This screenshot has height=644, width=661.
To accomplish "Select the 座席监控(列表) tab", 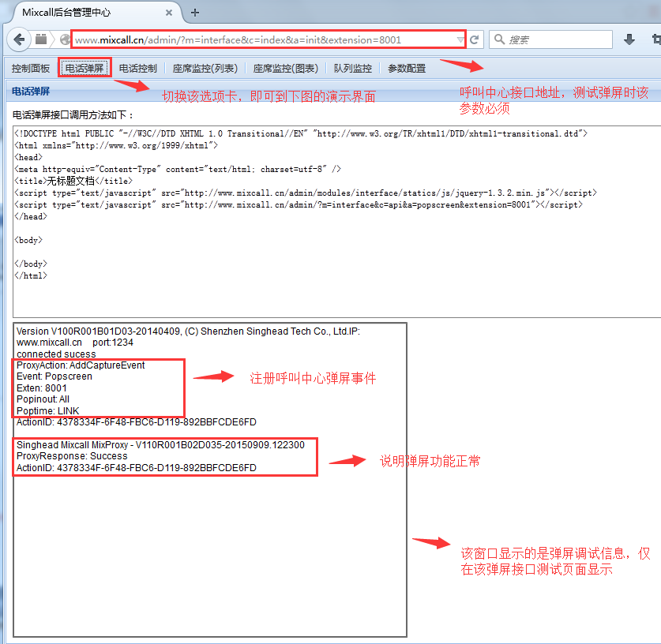I will (x=205, y=69).
